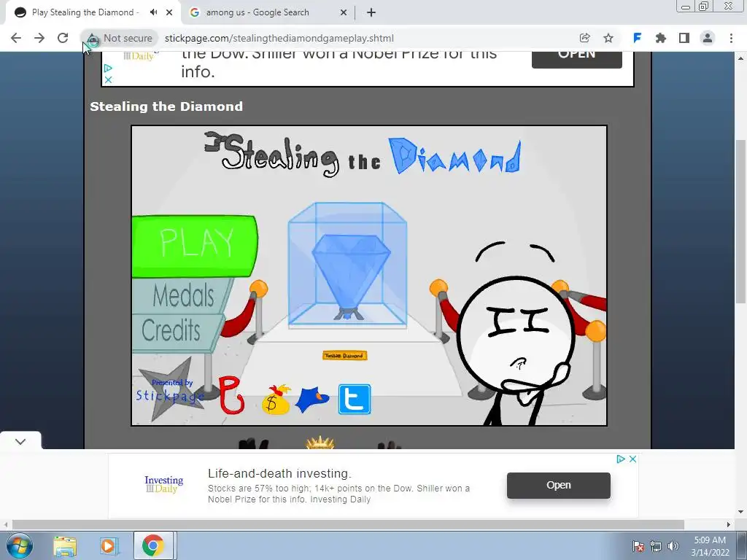Open the Windows Start menu

pyautogui.click(x=19, y=545)
